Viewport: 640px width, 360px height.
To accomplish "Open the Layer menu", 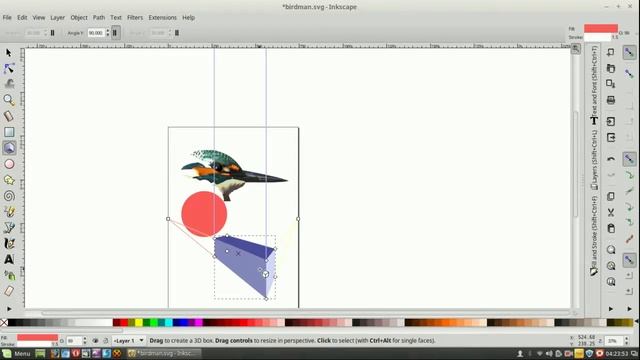I will 58,18.
